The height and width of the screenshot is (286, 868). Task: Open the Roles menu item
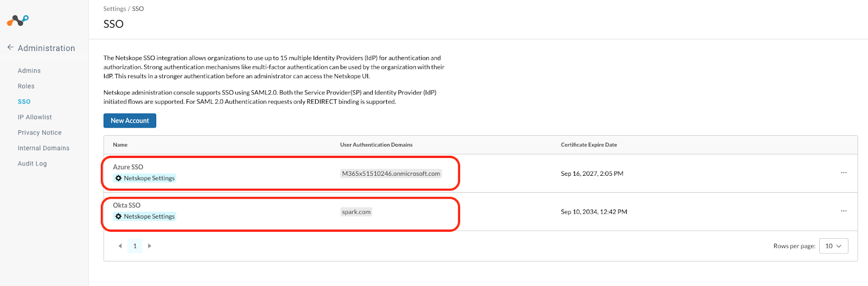pos(26,86)
